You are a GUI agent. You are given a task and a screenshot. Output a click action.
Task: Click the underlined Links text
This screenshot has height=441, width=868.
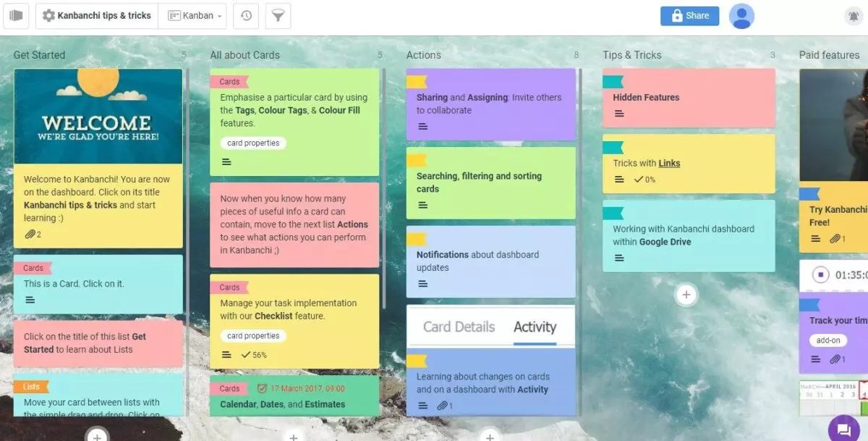669,163
